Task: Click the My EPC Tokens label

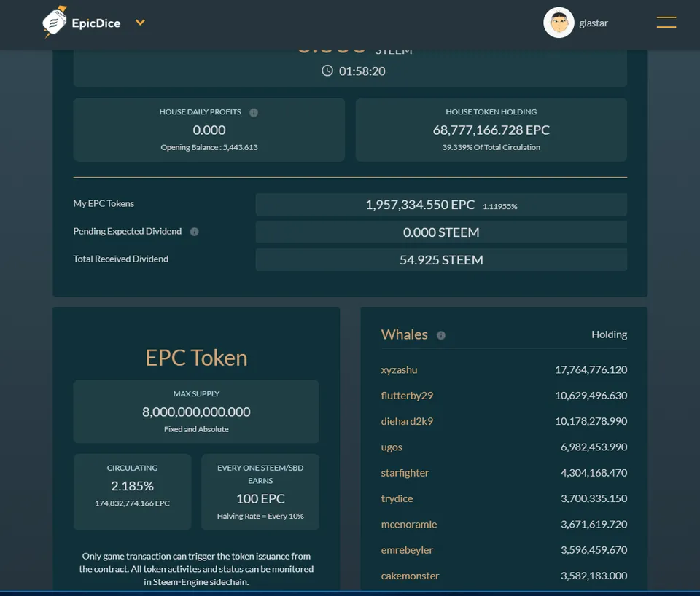Action: click(104, 203)
